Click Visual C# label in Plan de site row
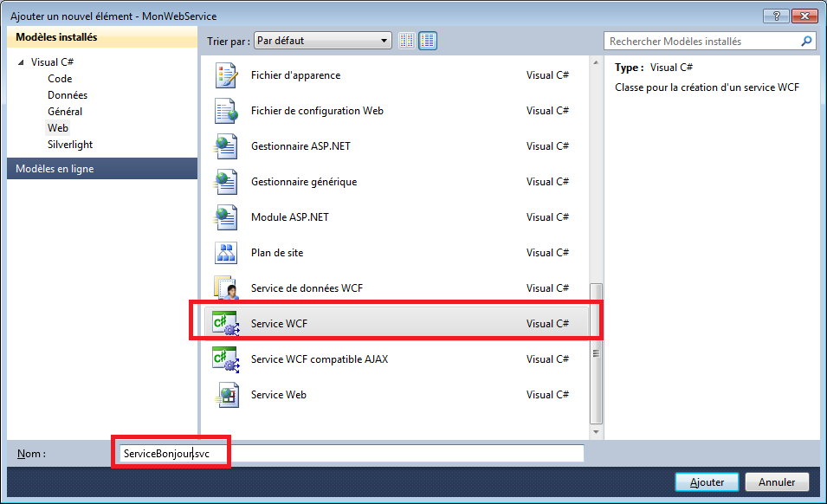This screenshot has width=827, height=504. [x=547, y=253]
